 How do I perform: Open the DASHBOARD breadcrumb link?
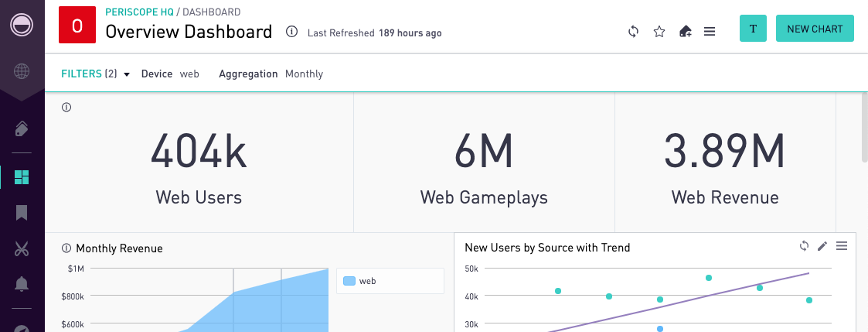pyautogui.click(x=211, y=12)
